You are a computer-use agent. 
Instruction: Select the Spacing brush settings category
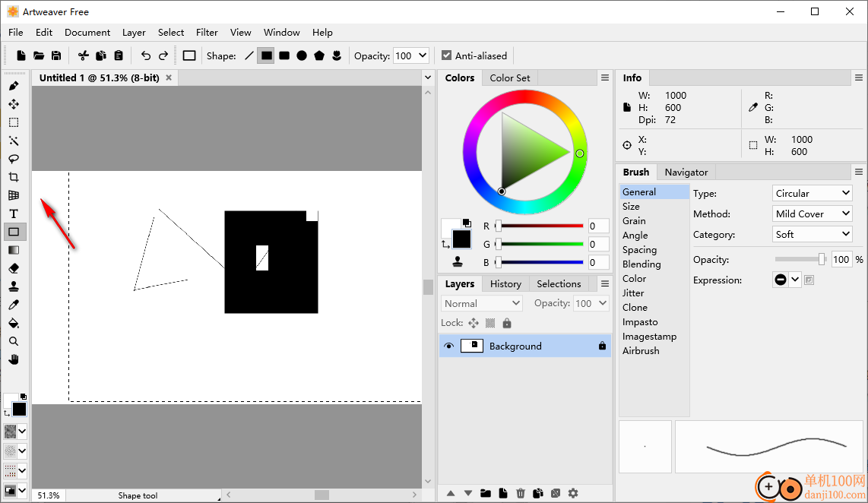tap(639, 249)
